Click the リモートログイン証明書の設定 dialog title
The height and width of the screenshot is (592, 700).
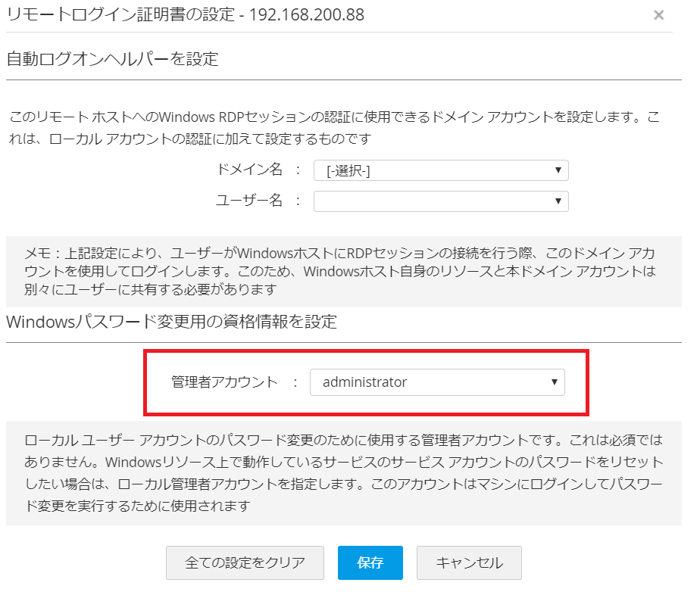pos(120,14)
